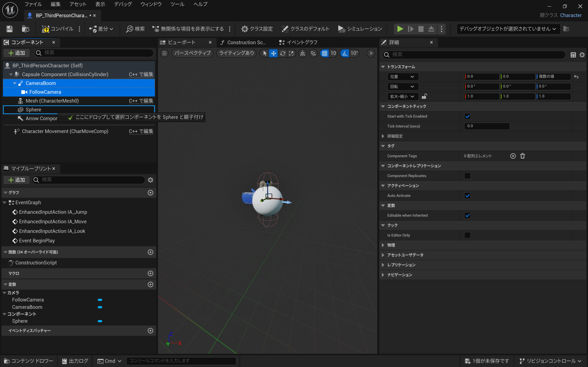Viewport: 588px width, 367px height.
Task: Select the scale transform tool
Action: tap(291, 53)
